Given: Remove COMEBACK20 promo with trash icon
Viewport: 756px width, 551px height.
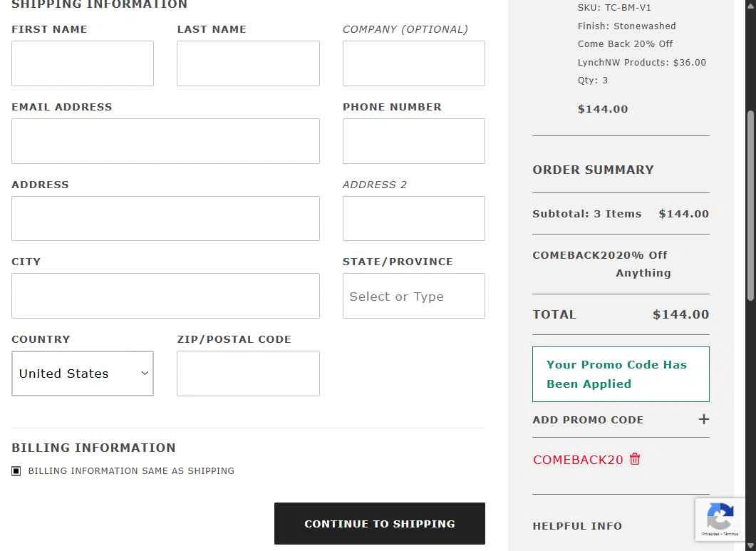Looking at the screenshot, I should [x=634, y=459].
